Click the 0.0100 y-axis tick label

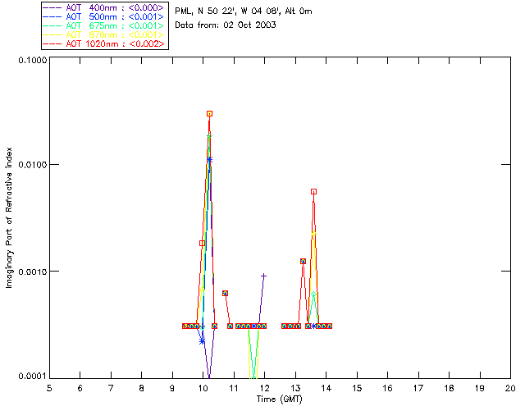pyautogui.click(x=33, y=165)
